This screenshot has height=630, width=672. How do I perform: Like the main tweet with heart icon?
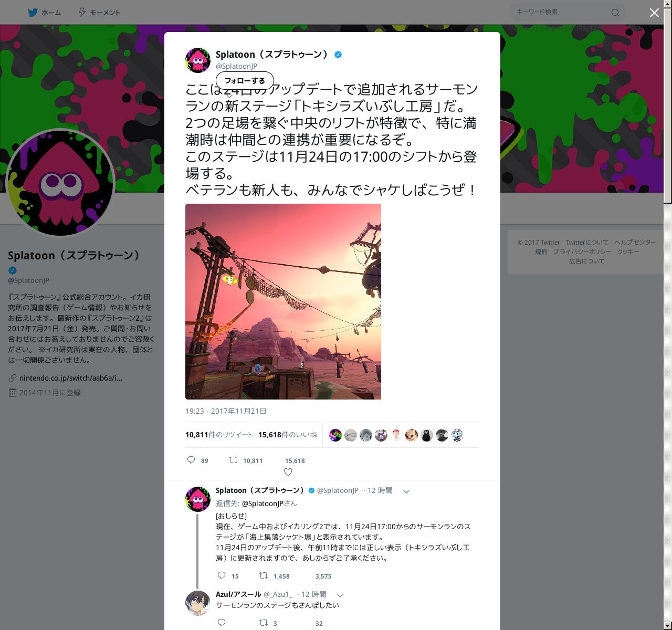tap(288, 471)
